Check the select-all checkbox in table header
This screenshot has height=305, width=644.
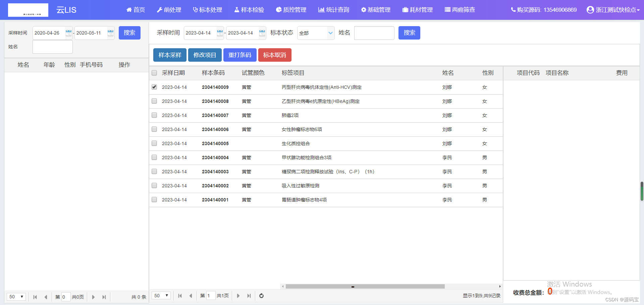154,73
